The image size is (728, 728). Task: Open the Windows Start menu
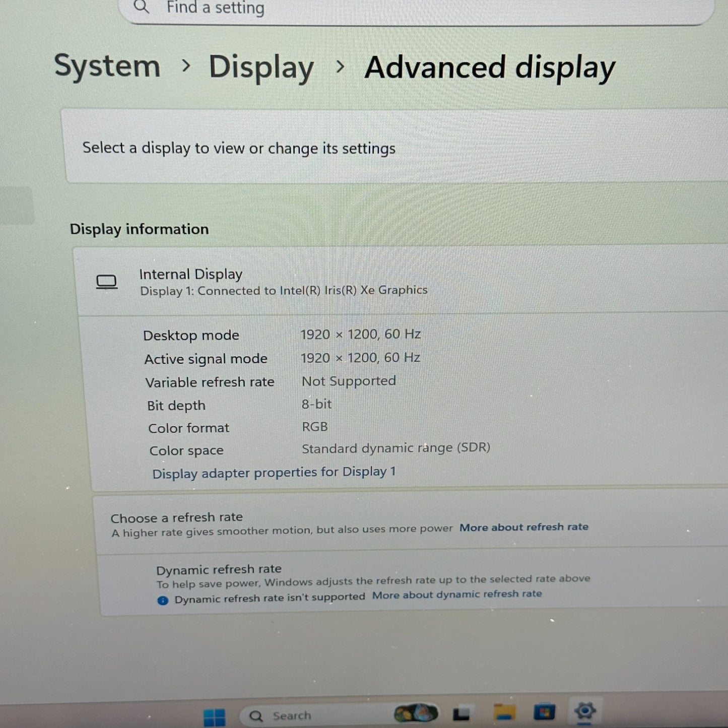point(214,717)
